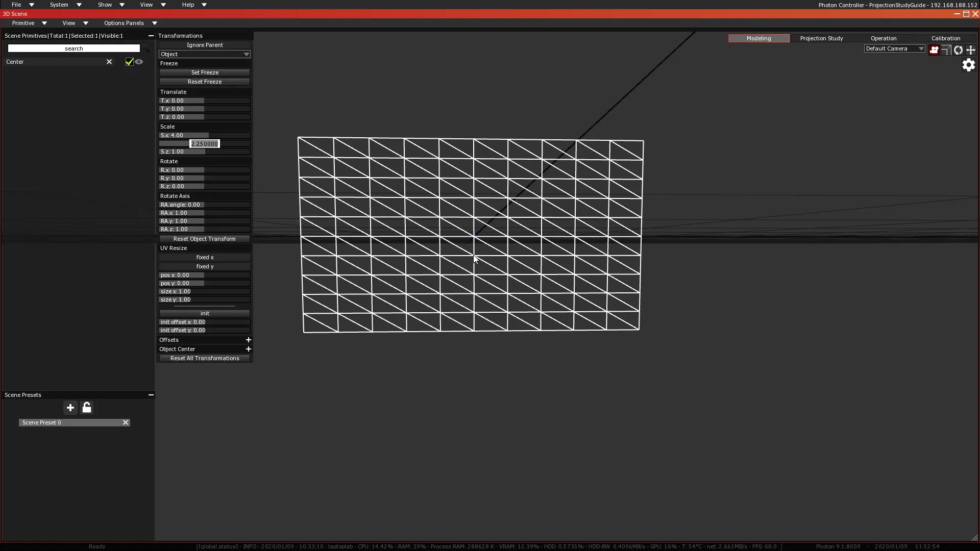Open the top View menu
This screenshot has width=980, height=551.
click(x=152, y=5)
